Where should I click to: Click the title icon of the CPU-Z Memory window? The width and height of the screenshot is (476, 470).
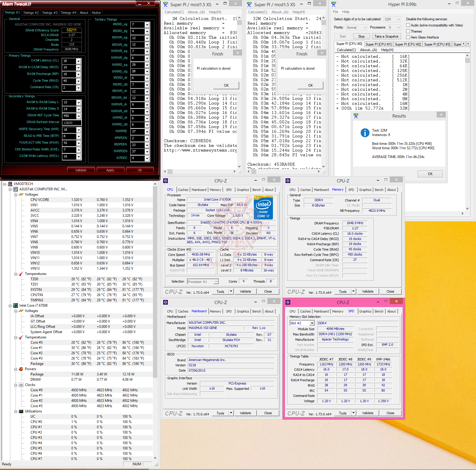pyautogui.click(x=288, y=181)
